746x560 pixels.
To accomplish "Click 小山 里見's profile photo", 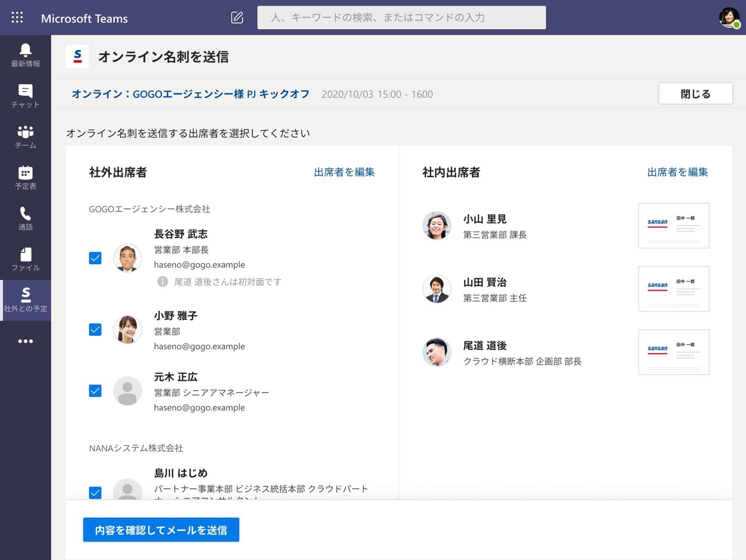I will tap(437, 226).
